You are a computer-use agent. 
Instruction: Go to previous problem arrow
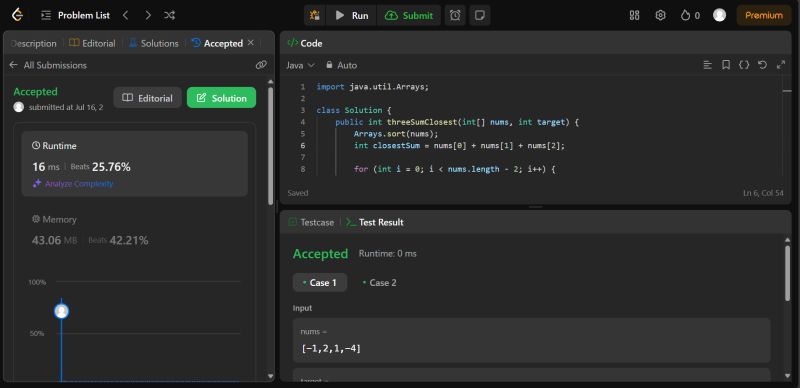tap(126, 15)
